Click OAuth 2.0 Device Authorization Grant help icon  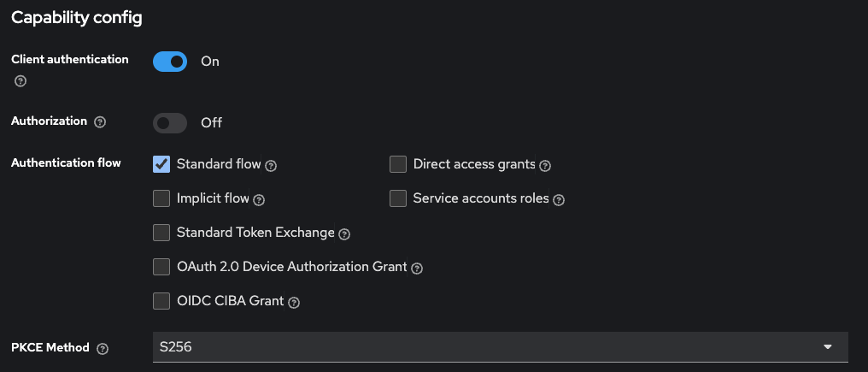tap(417, 268)
